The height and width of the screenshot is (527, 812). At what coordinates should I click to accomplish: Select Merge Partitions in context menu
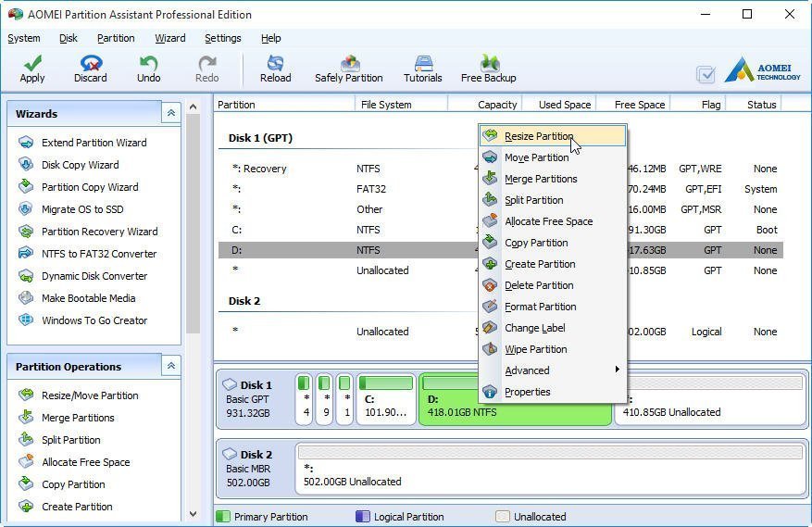(x=553, y=179)
